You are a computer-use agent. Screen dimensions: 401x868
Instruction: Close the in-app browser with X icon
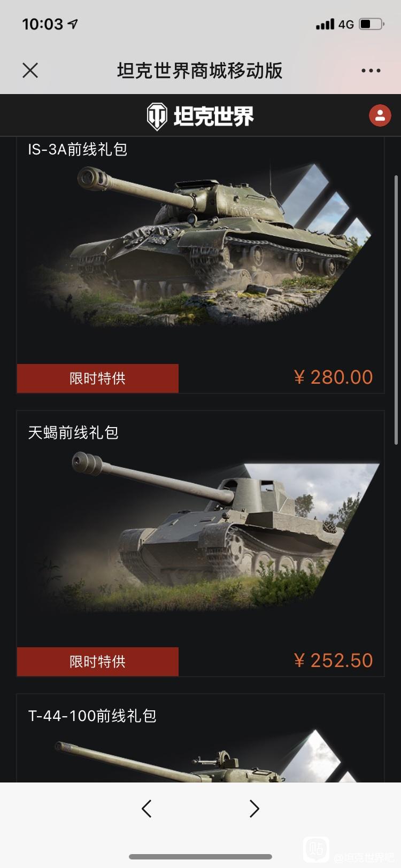(x=30, y=70)
